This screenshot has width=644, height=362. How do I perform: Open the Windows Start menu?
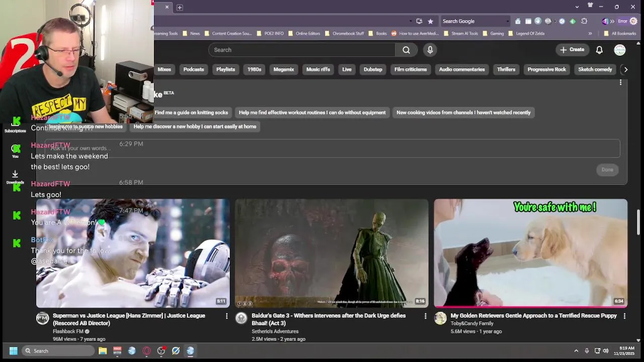click(14, 351)
